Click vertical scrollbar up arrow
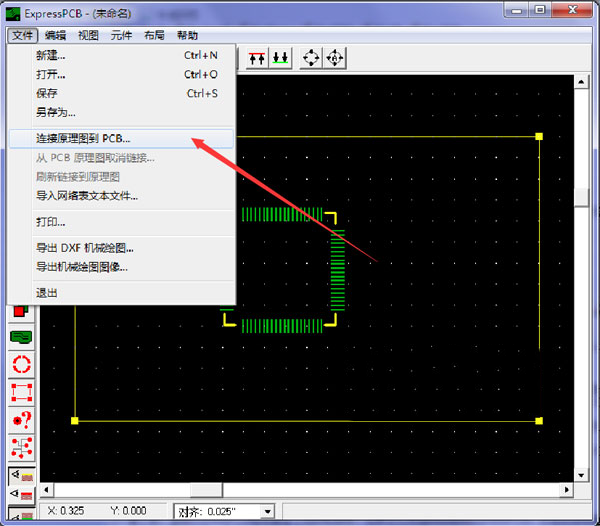600x526 pixels. [581, 81]
